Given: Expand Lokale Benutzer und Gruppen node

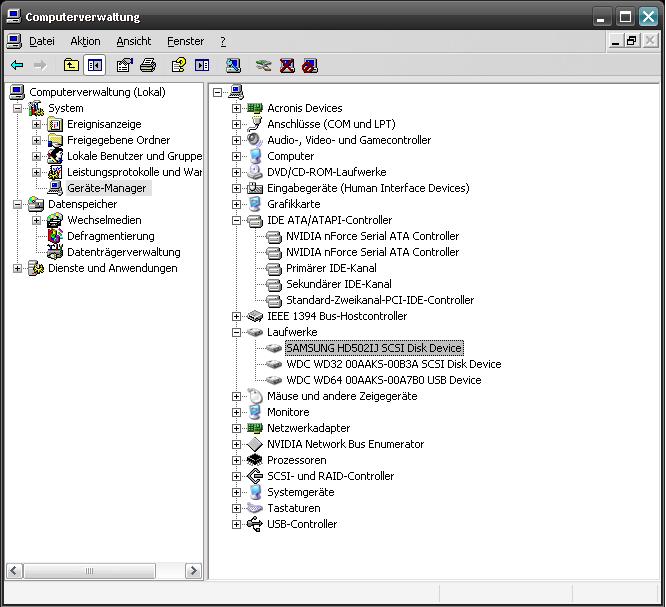Looking at the screenshot, I should tap(37, 156).
